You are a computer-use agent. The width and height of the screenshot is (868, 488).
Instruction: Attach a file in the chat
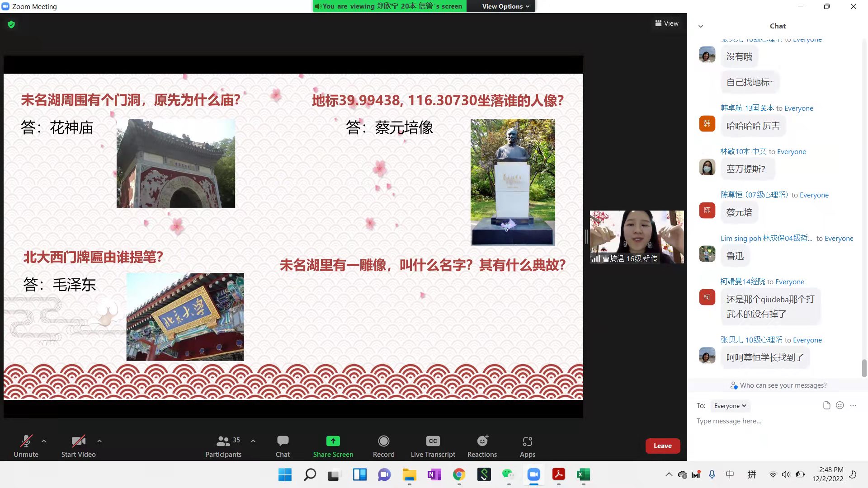click(826, 405)
